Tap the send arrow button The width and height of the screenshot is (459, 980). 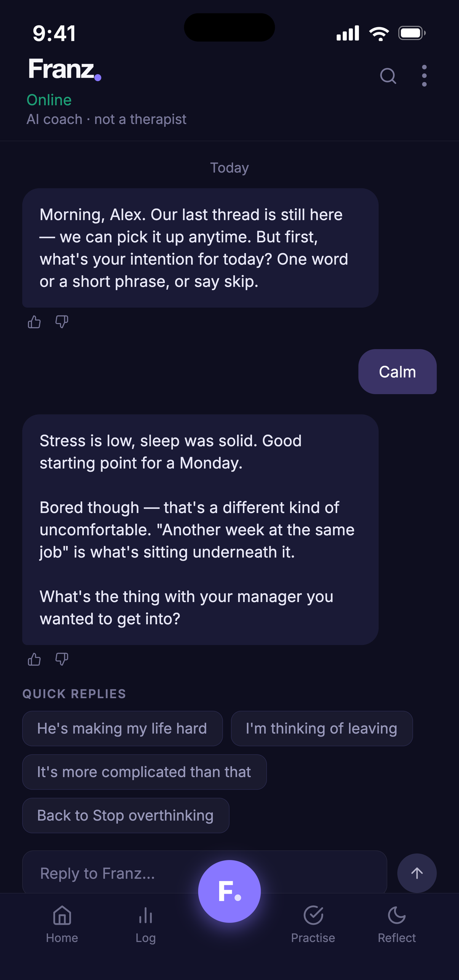[x=417, y=873]
